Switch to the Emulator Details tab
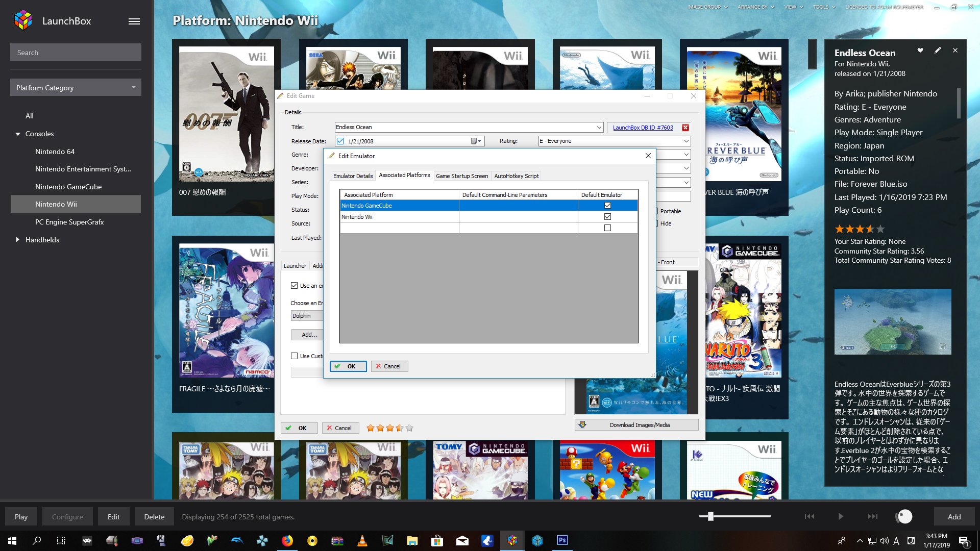This screenshot has height=551, width=980. (x=353, y=176)
